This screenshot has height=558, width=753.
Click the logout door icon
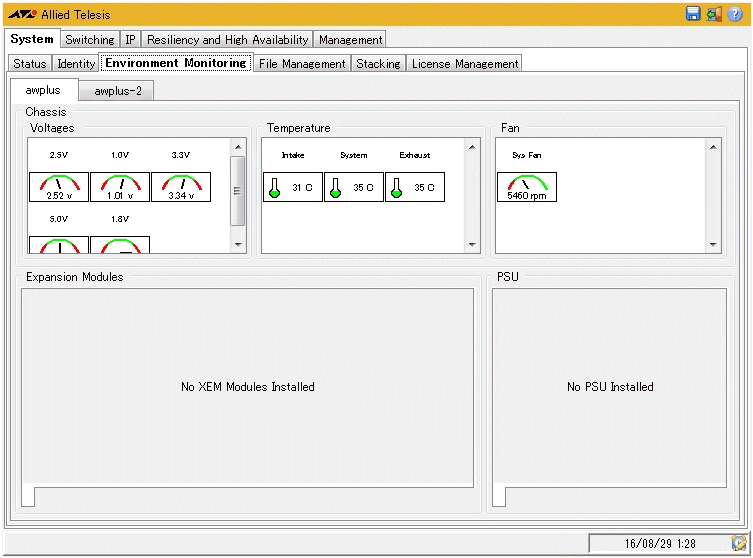pyautogui.click(x=714, y=14)
